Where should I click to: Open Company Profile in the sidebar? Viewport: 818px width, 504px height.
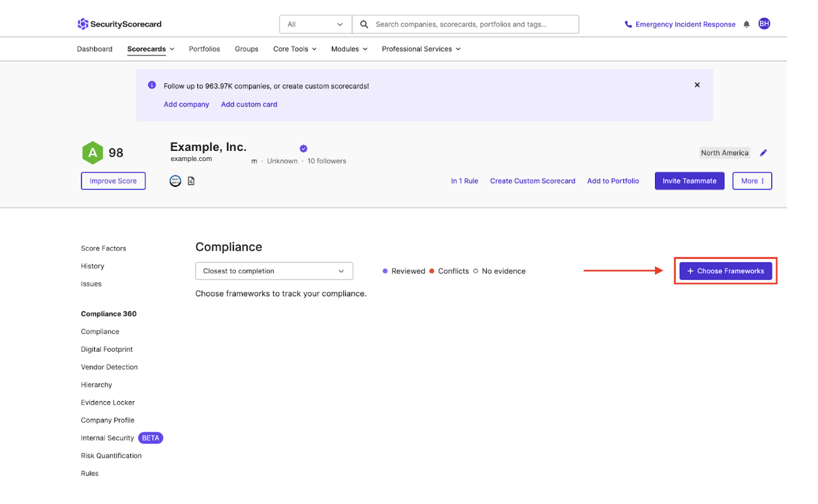pos(107,420)
